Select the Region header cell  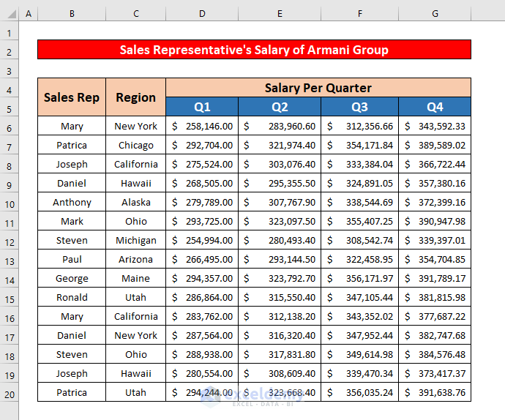(x=136, y=97)
